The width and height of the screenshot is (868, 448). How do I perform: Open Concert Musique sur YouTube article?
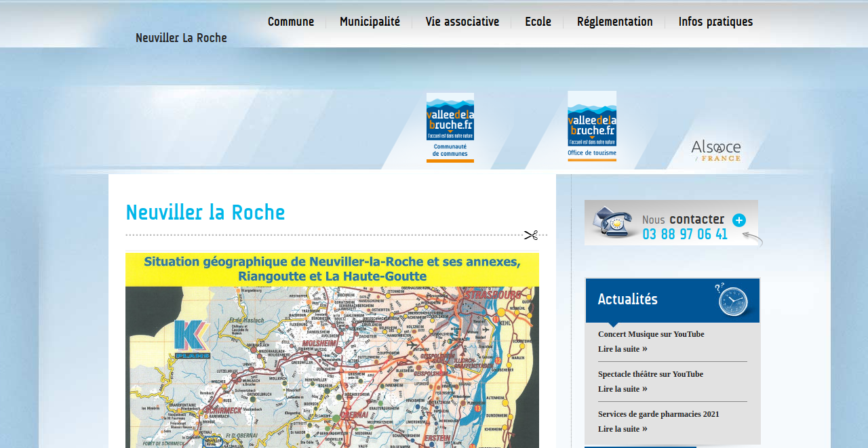tap(651, 334)
